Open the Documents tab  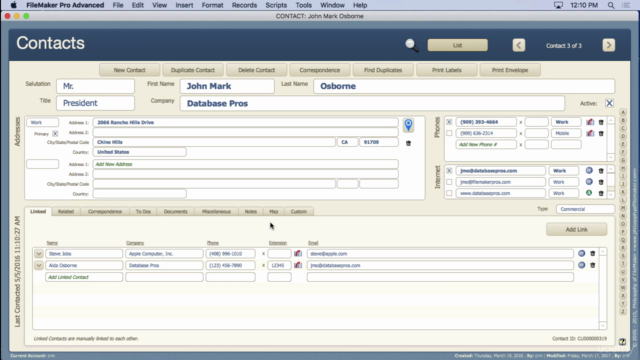tap(176, 211)
